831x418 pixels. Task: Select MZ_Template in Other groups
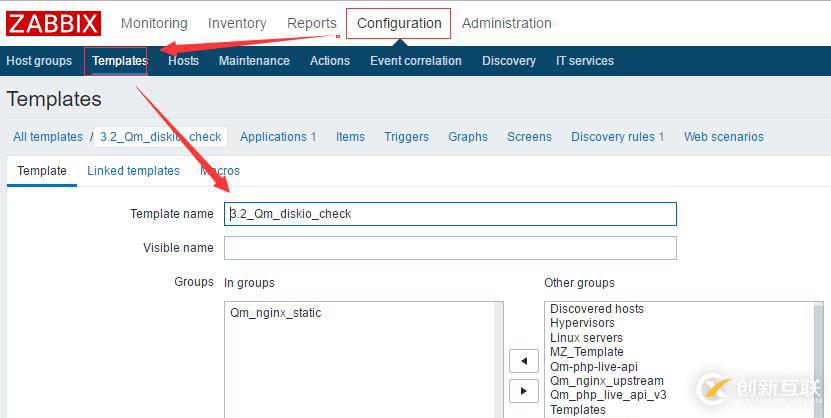coord(587,352)
